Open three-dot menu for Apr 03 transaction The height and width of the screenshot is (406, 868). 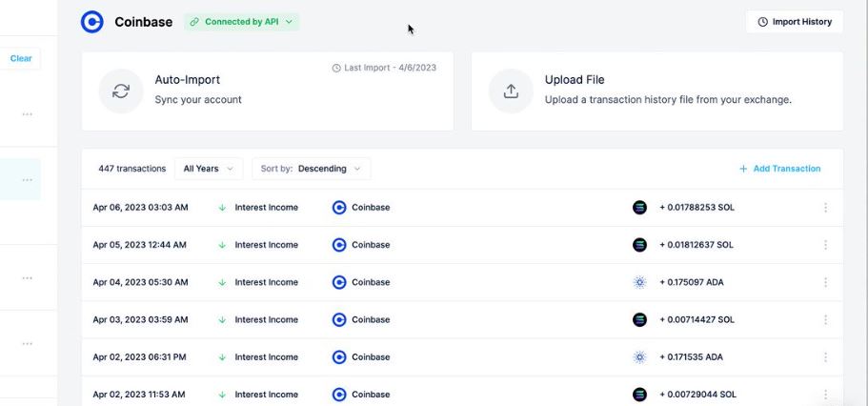825,320
